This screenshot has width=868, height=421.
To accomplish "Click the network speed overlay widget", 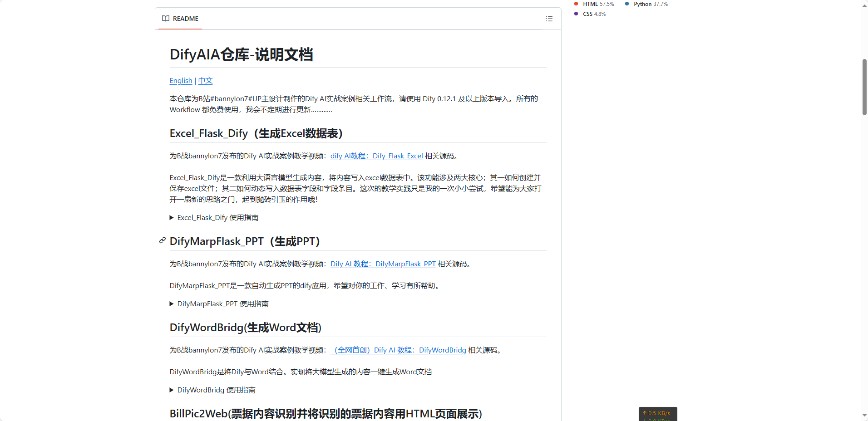I will [x=657, y=414].
